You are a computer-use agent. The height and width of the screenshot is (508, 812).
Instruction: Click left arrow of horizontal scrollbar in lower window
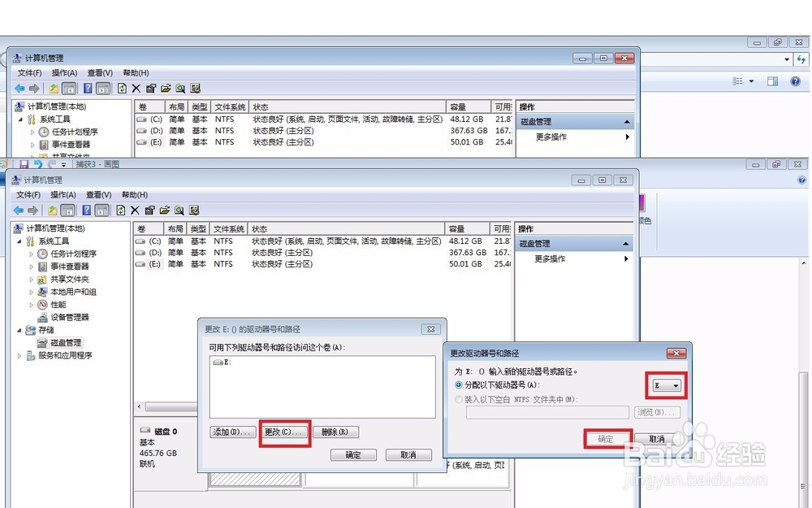pyautogui.click(x=139, y=407)
